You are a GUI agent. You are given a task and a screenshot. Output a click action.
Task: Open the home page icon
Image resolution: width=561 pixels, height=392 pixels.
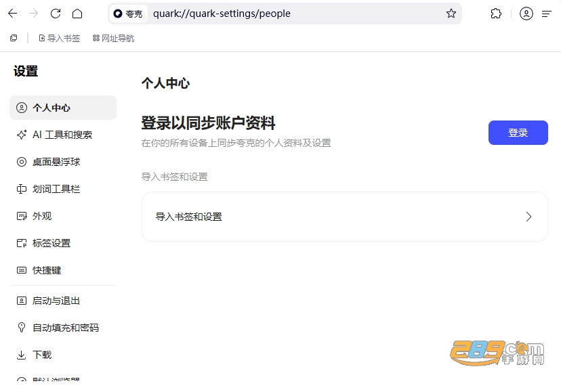77,14
